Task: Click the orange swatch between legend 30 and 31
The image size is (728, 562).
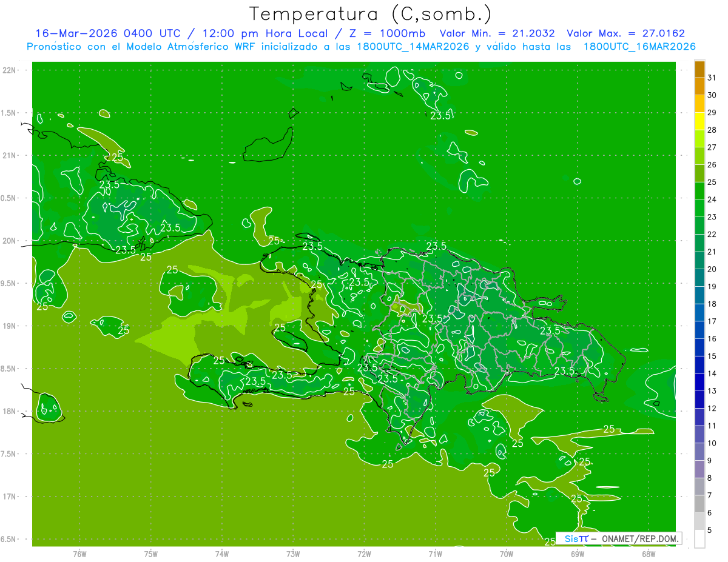Action: pyautogui.click(x=699, y=87)
